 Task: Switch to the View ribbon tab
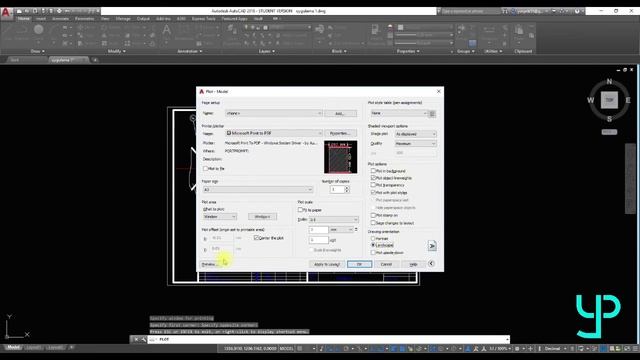pyautogui.click(x=105, y=19)
